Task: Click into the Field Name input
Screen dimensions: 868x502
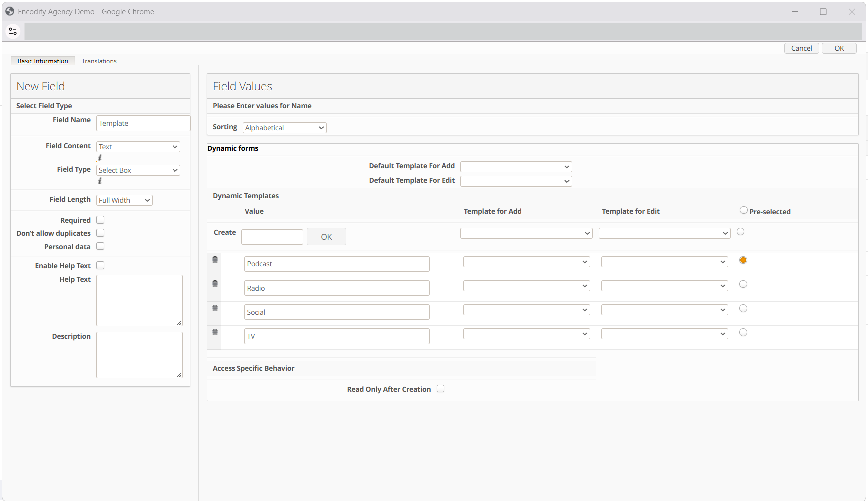Action: pos(143,123)
